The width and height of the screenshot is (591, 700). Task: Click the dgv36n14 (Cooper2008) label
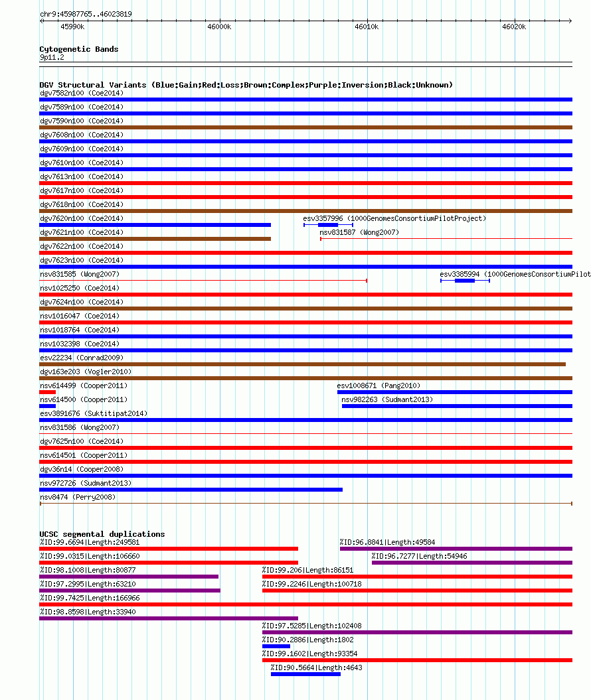(x=82, y=469)
